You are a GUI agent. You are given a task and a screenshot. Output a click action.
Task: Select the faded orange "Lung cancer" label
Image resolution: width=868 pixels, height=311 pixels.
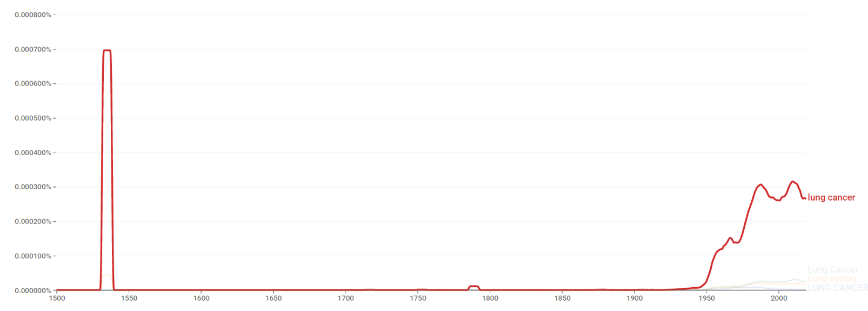pyautogui.click(x=832, y=279)
